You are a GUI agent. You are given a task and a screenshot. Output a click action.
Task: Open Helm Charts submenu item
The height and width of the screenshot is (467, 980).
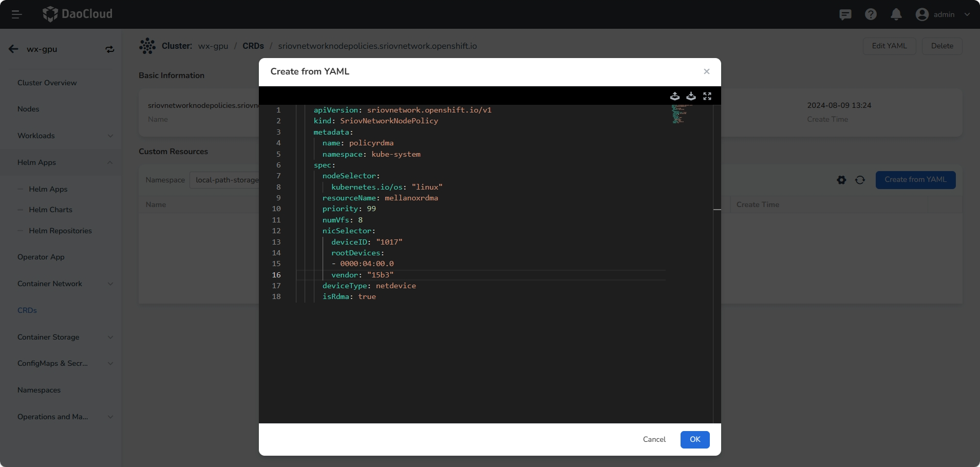[50, 210]
